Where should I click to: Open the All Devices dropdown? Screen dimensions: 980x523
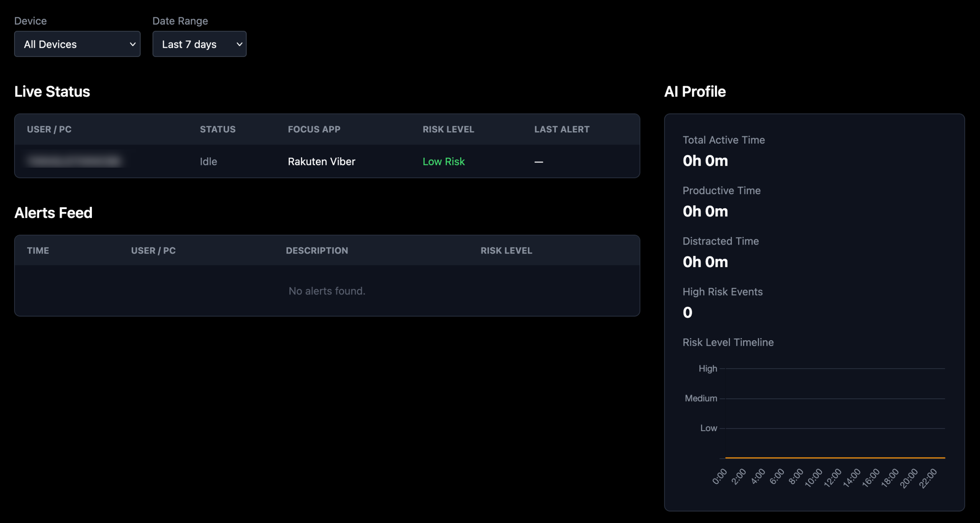pos(77,44)
